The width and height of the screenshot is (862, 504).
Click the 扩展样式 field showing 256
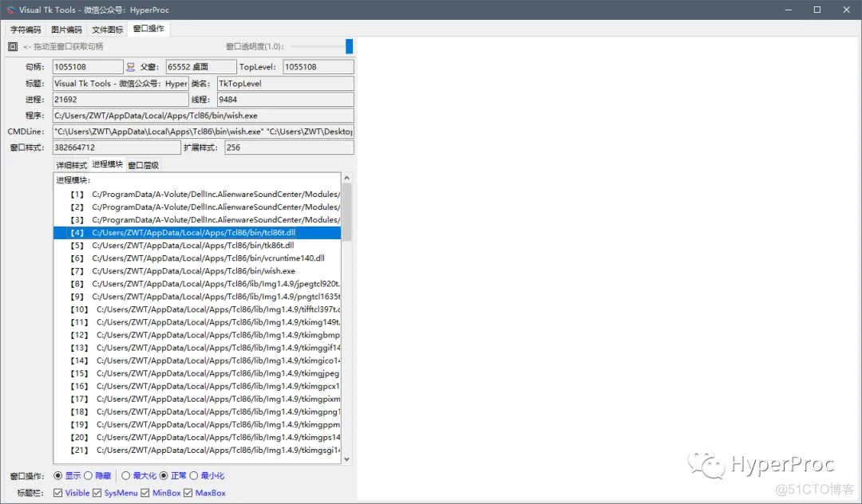click(289, 148)
